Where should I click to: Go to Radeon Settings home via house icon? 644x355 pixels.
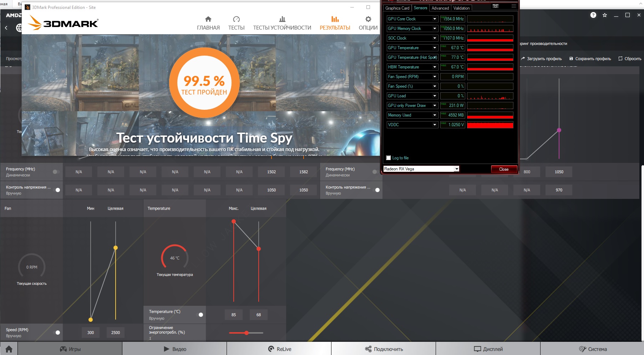9,349
